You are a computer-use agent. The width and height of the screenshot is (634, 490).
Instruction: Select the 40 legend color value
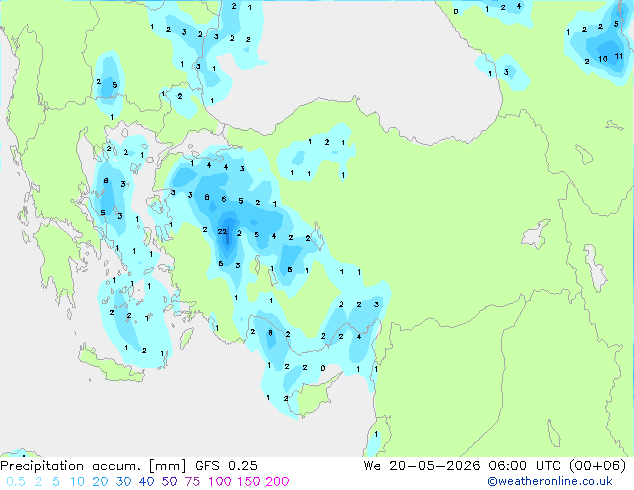(x=146, y=482)
